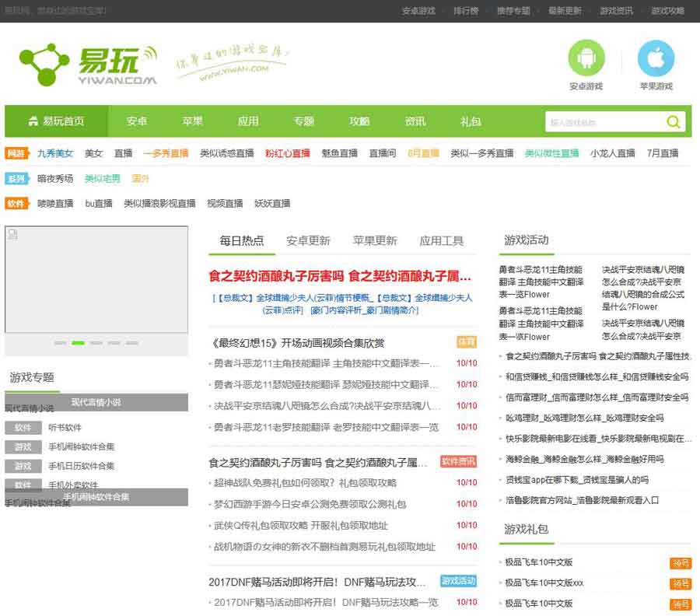Click the orange 软件 category tag

[16, 204]
